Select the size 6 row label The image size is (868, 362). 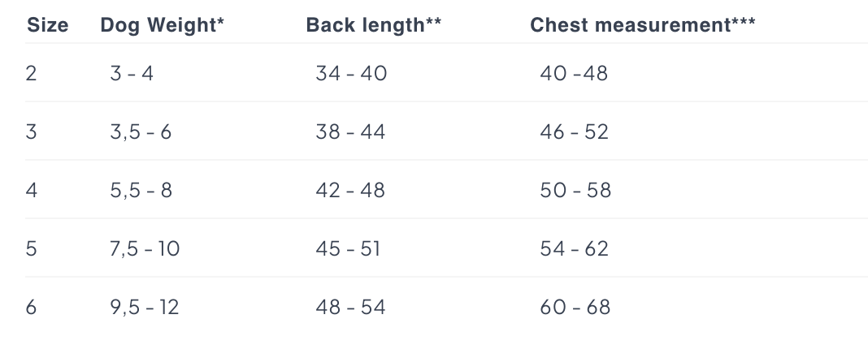[x=32, y=308]
